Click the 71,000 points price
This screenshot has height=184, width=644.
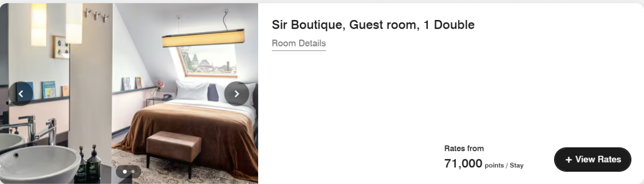click(x=463, y=163)
